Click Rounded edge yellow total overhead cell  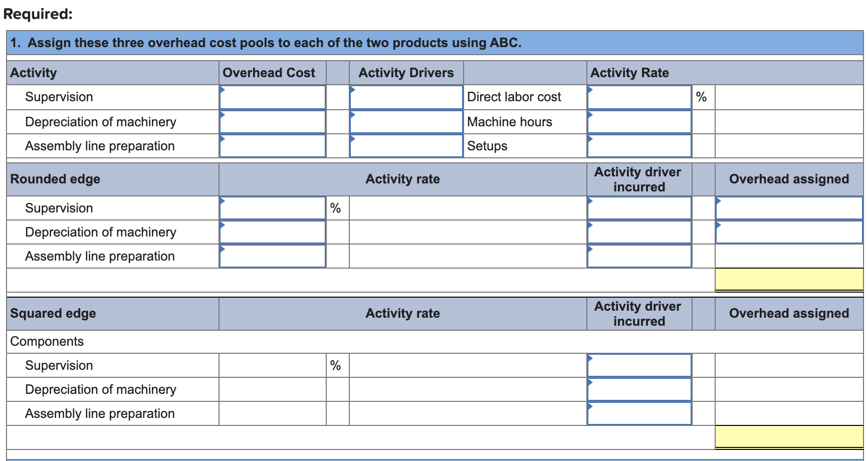pyautogui.click(x=789, y=280)
